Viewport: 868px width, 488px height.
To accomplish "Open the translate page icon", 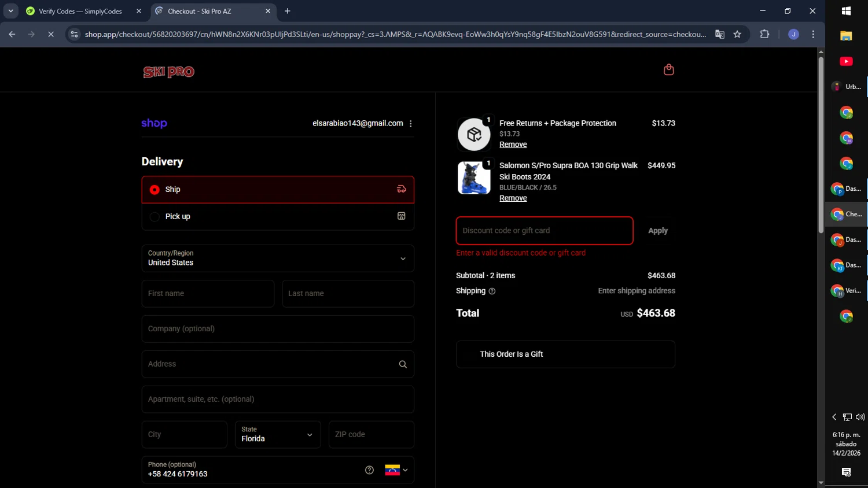I will [720, 35].
